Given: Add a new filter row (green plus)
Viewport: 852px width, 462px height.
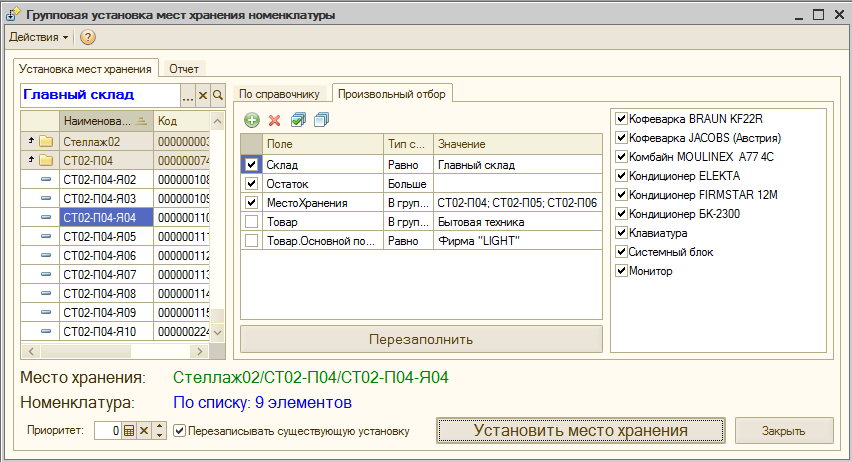Looking at the screenshot, I should point(252,120).
